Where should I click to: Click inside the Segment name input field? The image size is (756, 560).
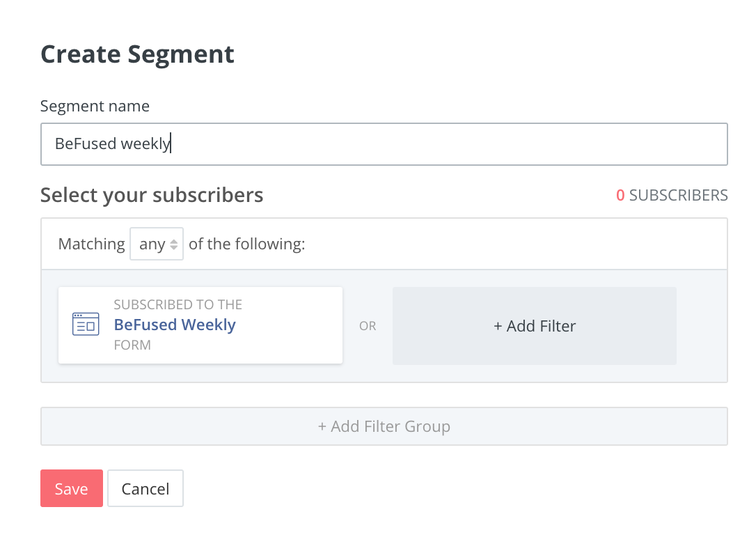point(384,143)
